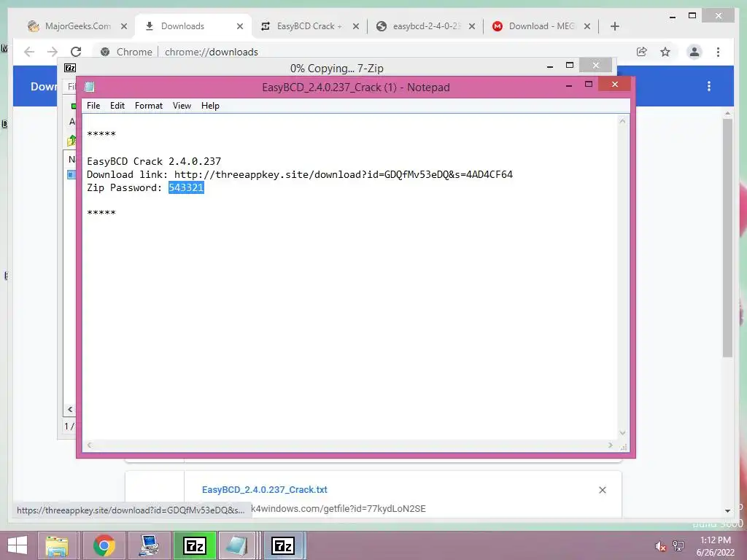Open the Notepad Format menu
The height and width of the screenshot is (560, 747).
click(x=149, y=106)
